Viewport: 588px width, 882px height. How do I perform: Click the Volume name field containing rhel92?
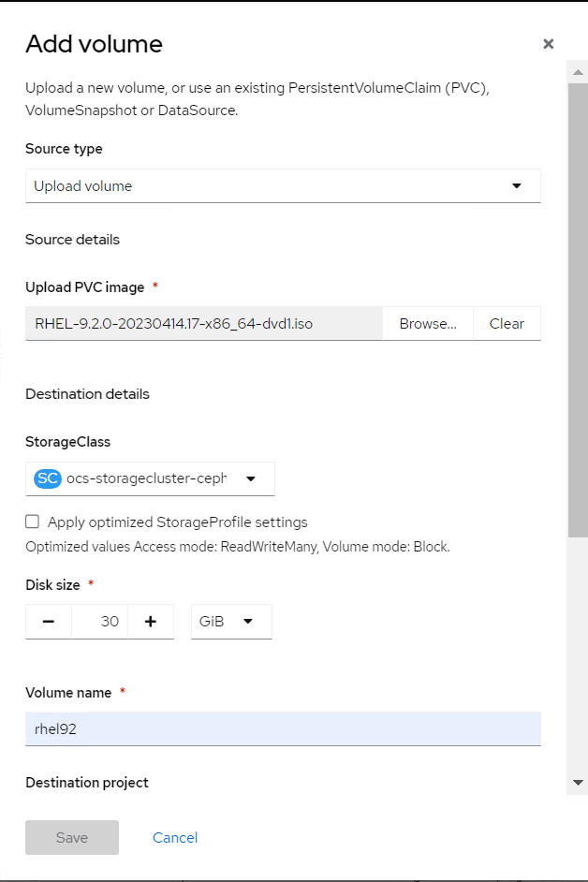pos(282,728)
